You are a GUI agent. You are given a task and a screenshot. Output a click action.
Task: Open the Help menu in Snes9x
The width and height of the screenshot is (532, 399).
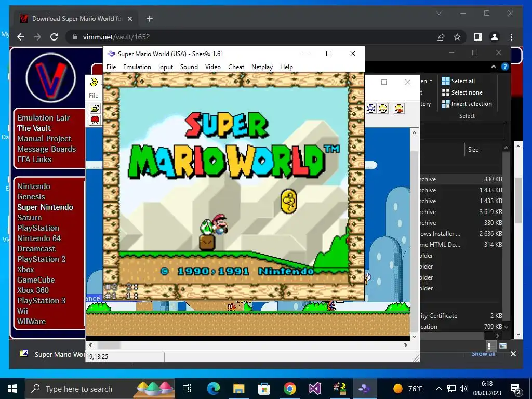(x=286, y=67)
